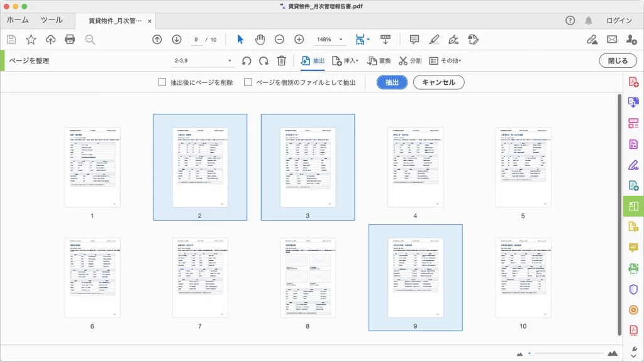Go to previous page arrow

157,40
